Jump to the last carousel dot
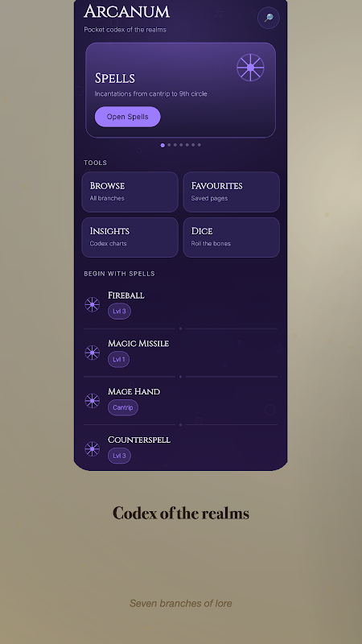362x644 pixels. point(199,145)
